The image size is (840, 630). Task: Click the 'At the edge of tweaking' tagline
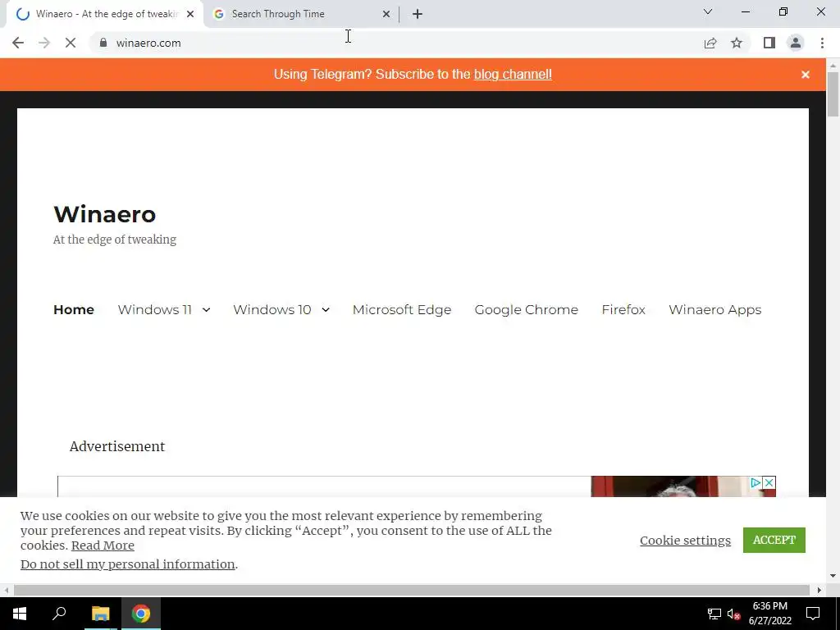point(115,240)
